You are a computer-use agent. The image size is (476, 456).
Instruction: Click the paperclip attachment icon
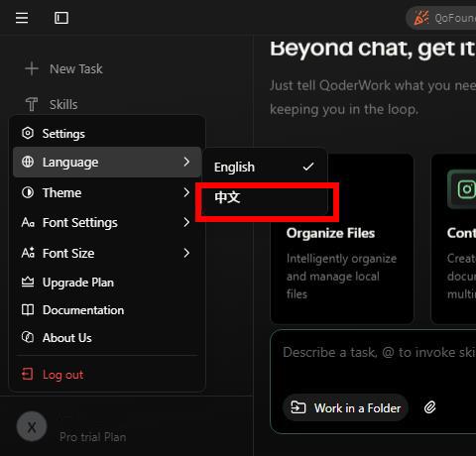tap(430, 407)
